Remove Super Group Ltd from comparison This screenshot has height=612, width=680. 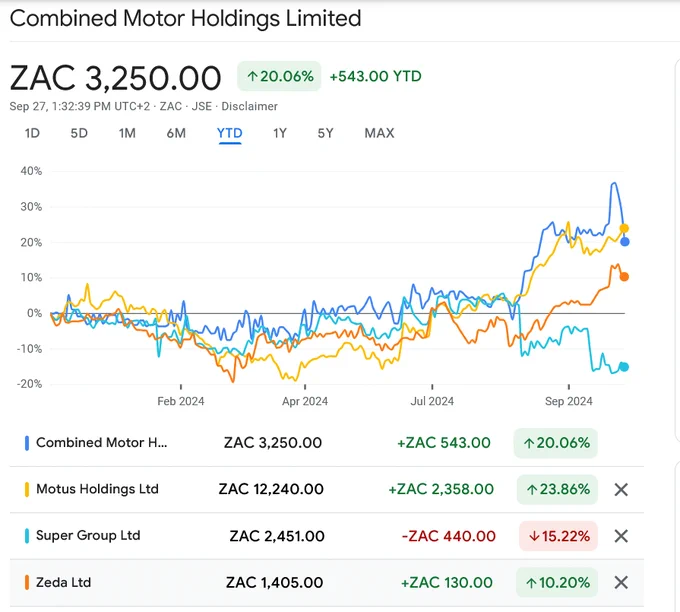(621, 536)
